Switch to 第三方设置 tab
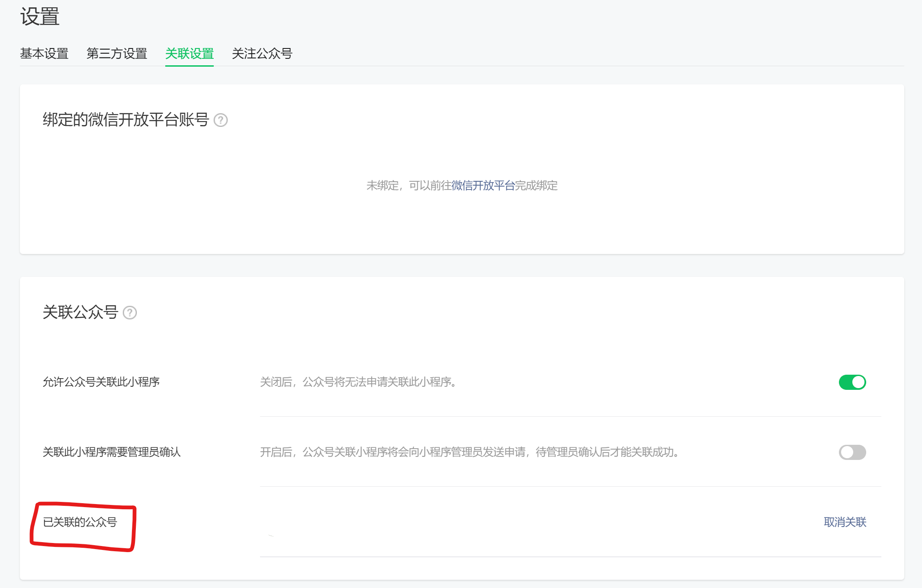Image resolution: width=922 pixels, height=588 pixels. pyautogui.click(x=117, y=54)
